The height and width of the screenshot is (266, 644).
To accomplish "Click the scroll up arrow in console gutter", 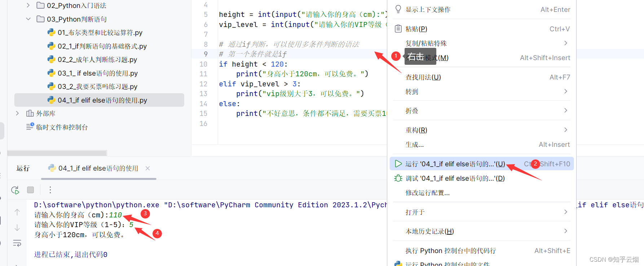I will coord(17,212).
